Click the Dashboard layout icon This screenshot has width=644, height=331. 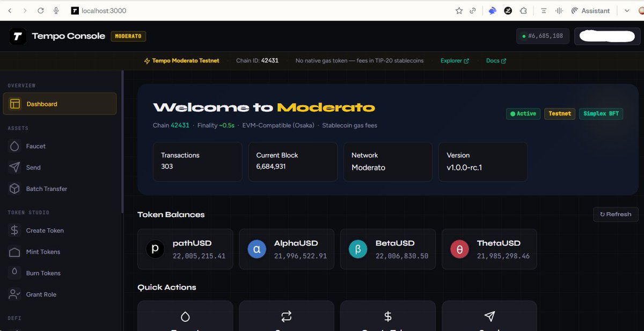coord(15,104)
